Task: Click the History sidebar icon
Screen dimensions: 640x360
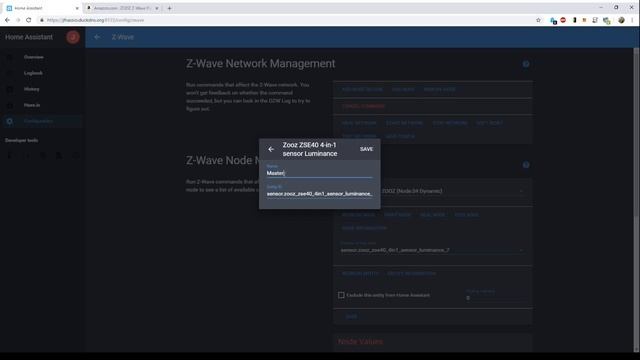Action: tap(10, 89)
